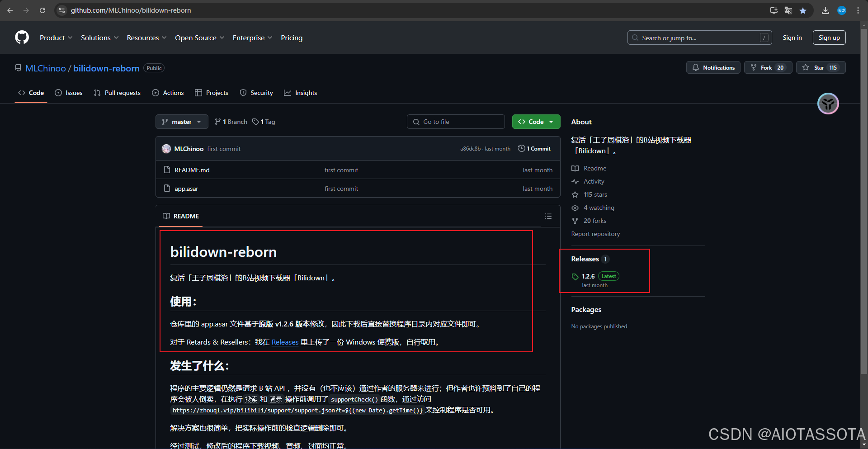The width and height of the screenshot is (868, 449).
Task: Reload the page with the refresh icon
Action: point(42,10)
